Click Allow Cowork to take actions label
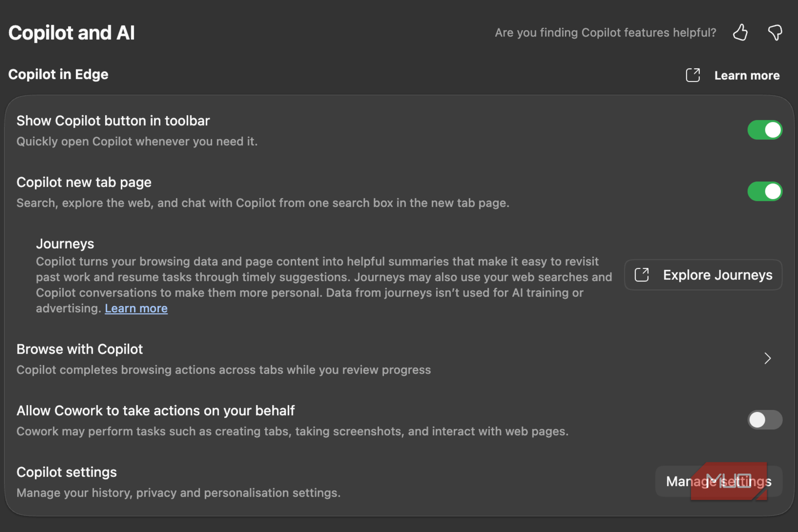This screenshot has height=532, width=798. (156, 411)
